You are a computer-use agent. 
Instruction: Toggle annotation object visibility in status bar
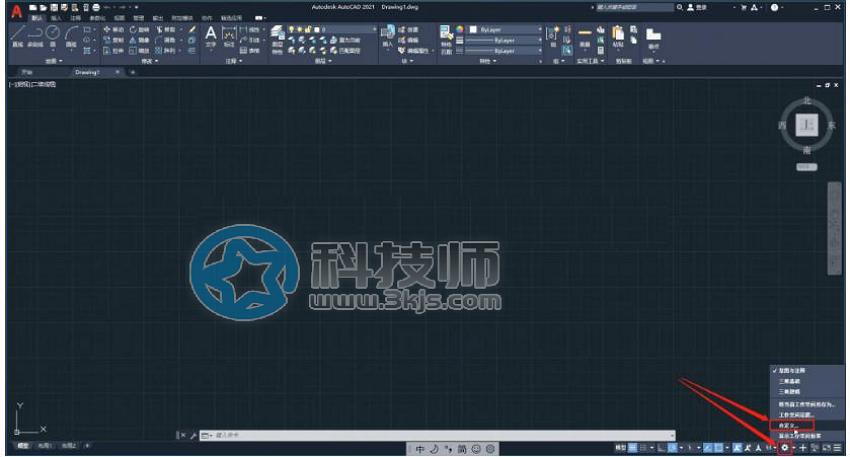737,448
